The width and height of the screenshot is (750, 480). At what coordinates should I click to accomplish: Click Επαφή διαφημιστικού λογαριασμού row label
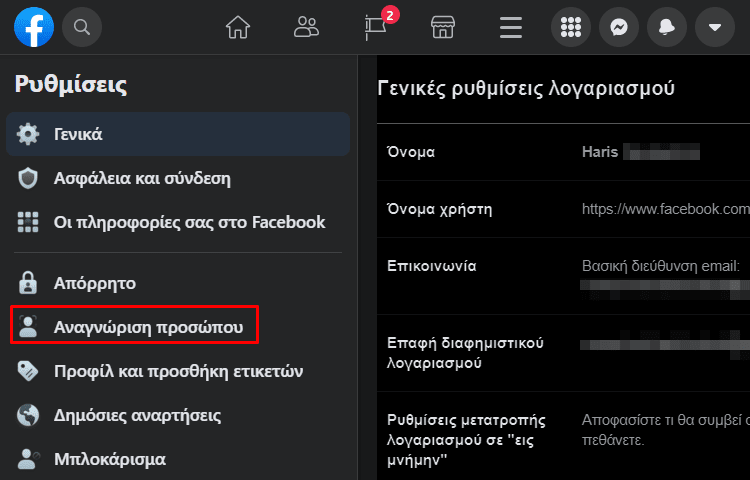465,353
